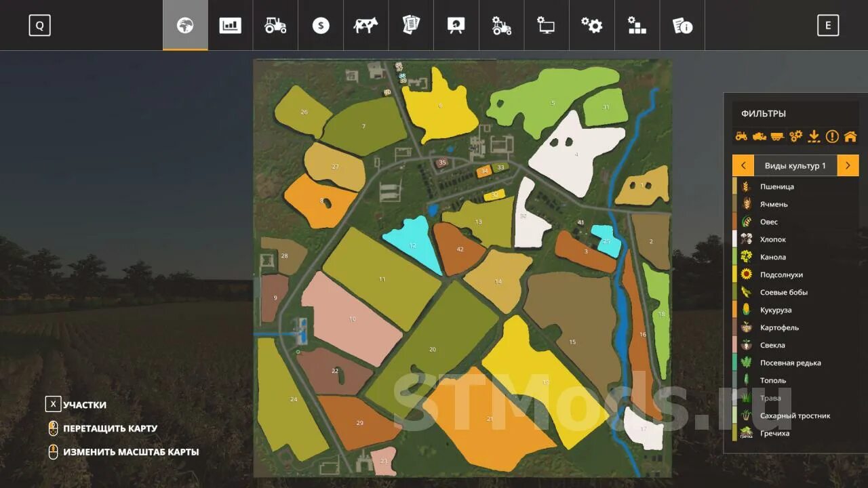Open the monitor display settings tab
This screenshot has width=868, height=488.
tap(546, 26)
